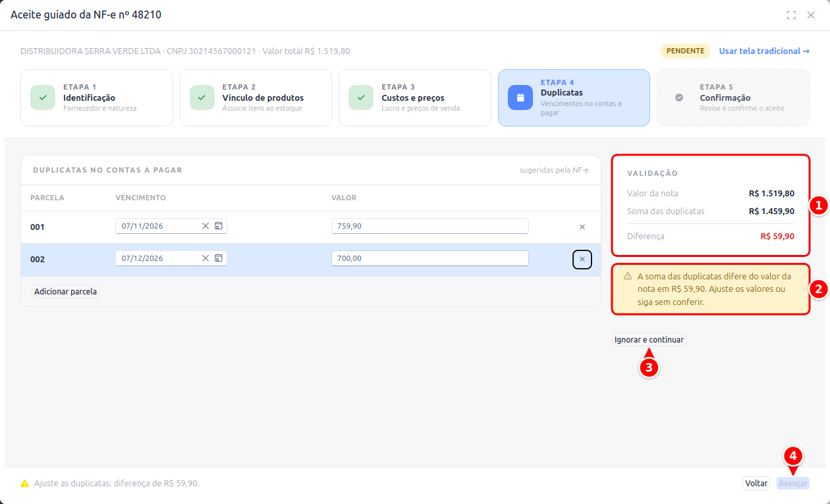This screenshot has height=504, width=830.
Task: Select parcela number 002
Action: point(38,260)
